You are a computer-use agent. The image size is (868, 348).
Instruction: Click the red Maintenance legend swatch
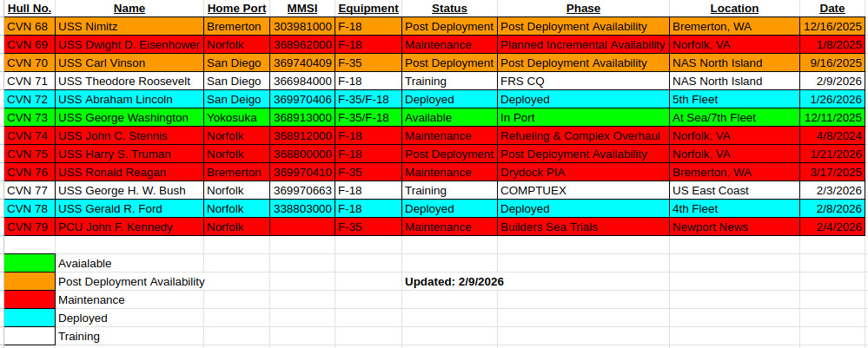pos(30,300)
